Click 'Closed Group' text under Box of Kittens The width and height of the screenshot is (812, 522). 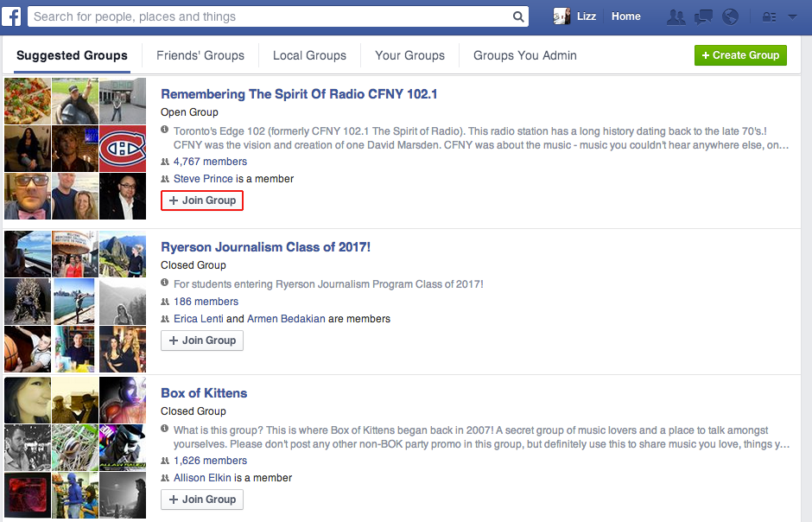pos(193,411)
